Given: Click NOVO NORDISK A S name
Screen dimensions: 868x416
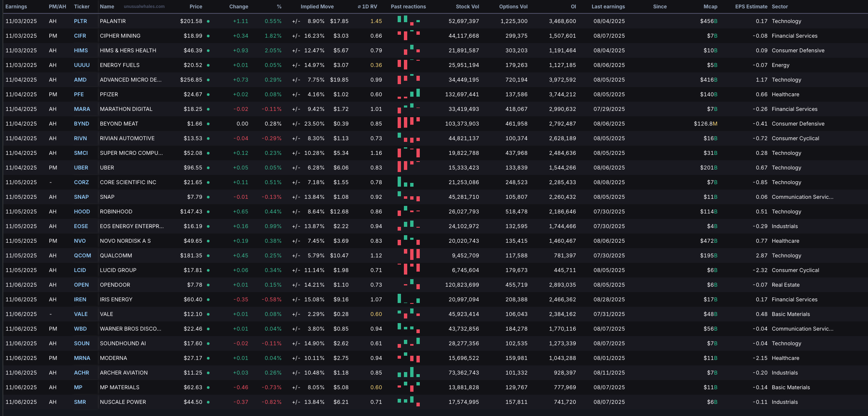Looking at the screenshot, I should point(125,241).
